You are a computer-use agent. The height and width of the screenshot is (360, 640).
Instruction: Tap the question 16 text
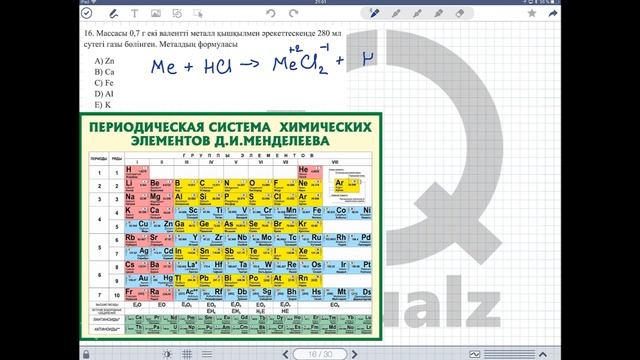pos(212,39)
